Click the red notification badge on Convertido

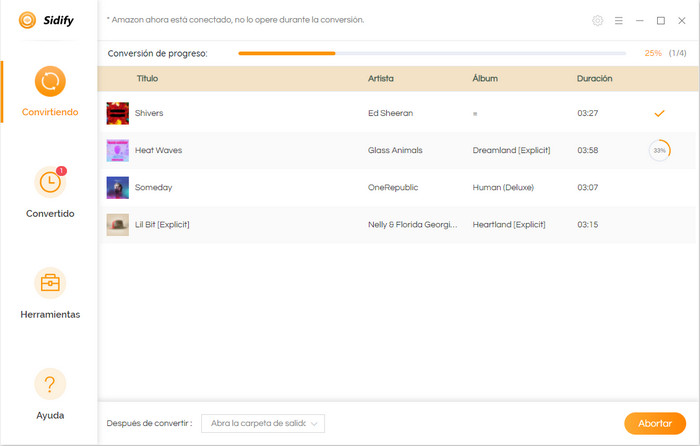pos(61,171)
